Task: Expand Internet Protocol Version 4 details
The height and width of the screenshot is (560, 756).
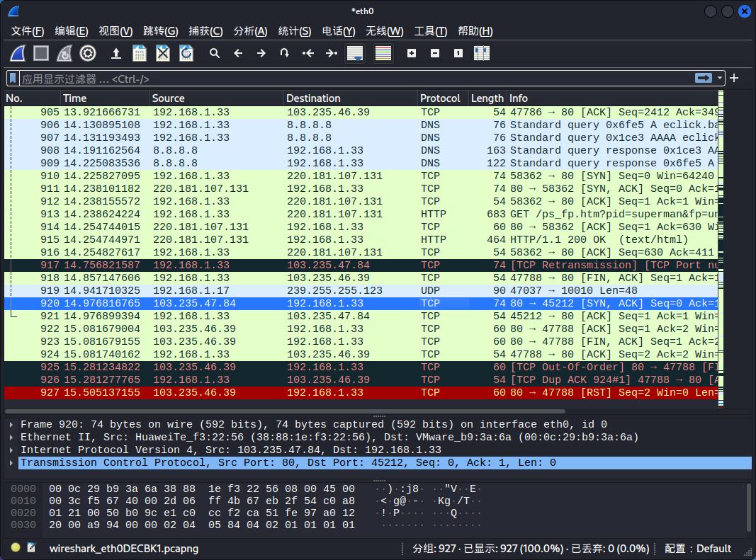Action: (x=11, y=450)
